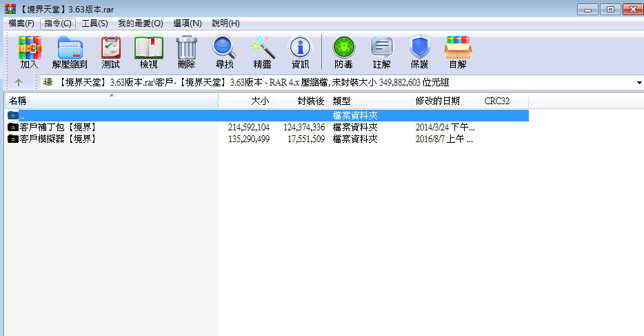Open the 工具(S) menu

click(95, 23)
